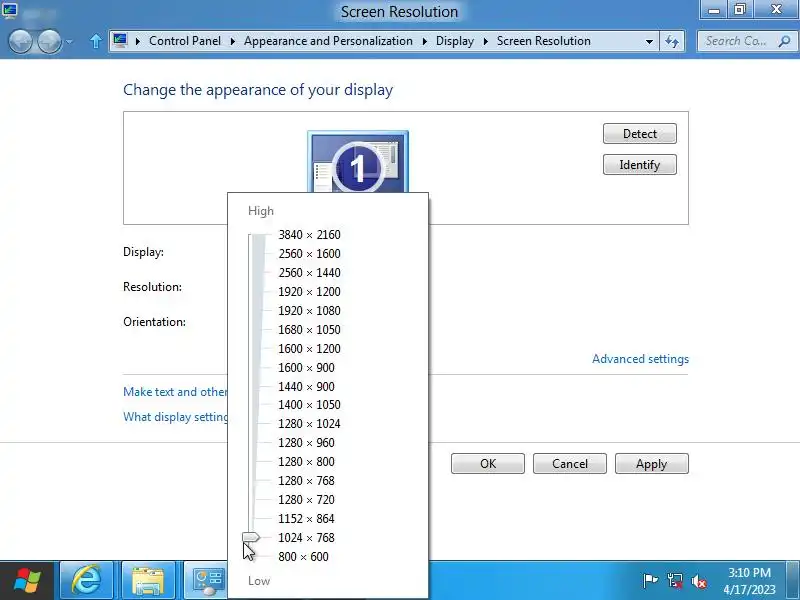Viewport: 800px width, 600px height.
Task: Click the network status tray icon
Action: click(x=674, y=581)
